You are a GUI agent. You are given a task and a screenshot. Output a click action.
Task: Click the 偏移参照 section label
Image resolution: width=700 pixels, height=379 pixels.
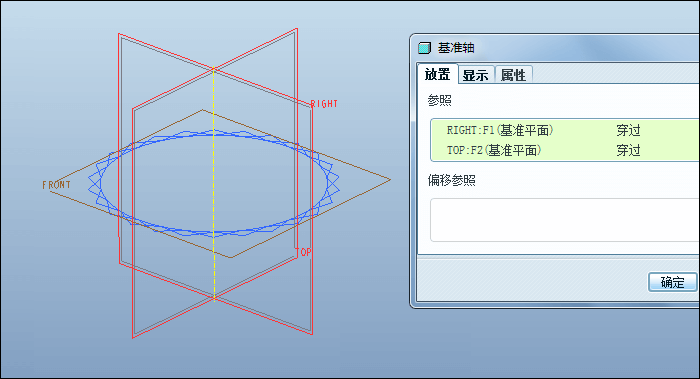pos(451,180)
